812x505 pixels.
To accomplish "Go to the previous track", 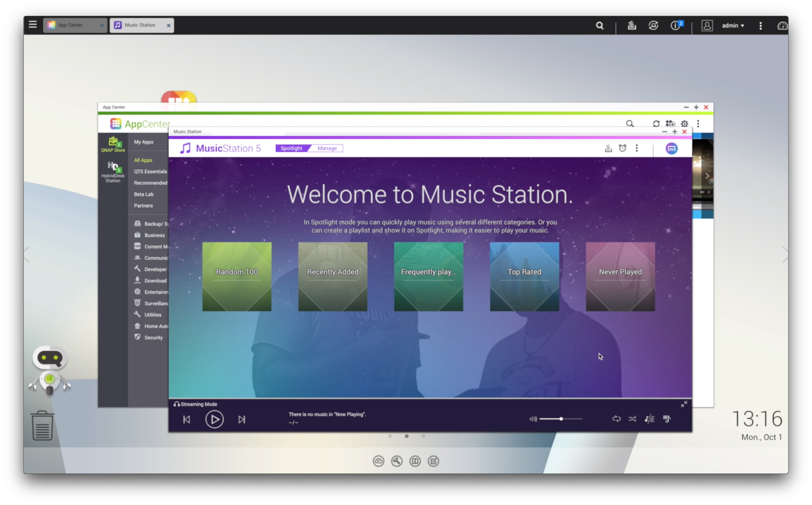I will click(x=187, y=419).
